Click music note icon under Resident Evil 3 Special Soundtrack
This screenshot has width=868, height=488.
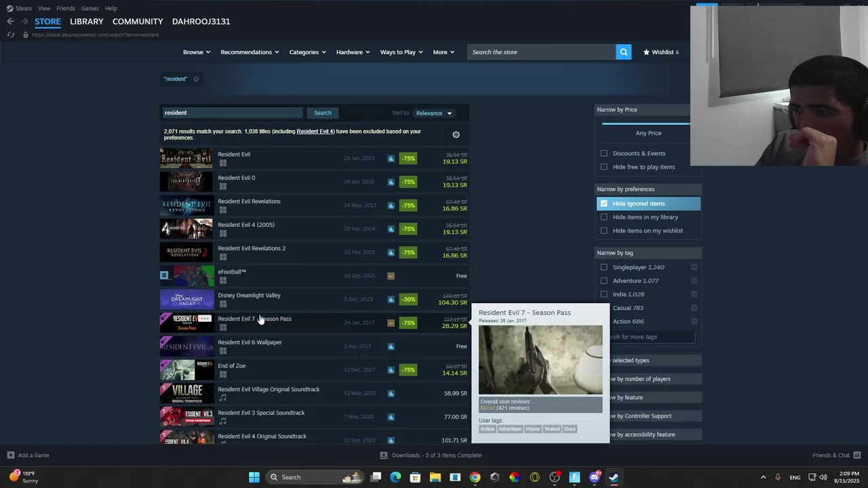click(222, 422)
